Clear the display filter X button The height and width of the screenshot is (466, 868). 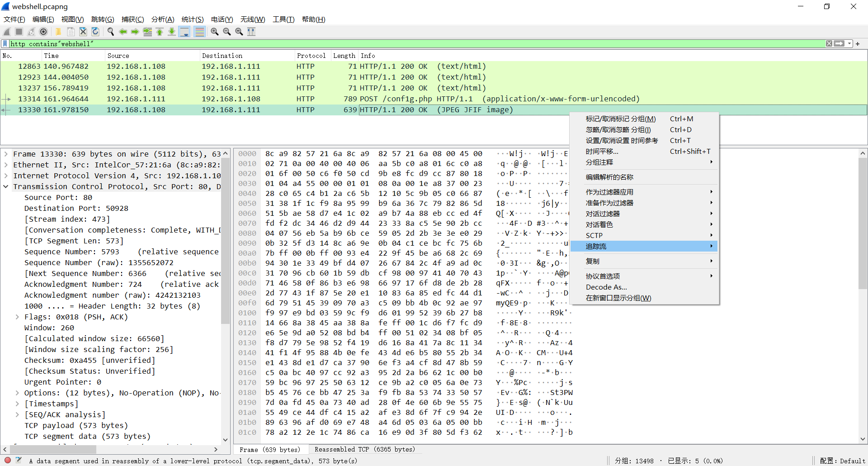[x=829, y=43]
